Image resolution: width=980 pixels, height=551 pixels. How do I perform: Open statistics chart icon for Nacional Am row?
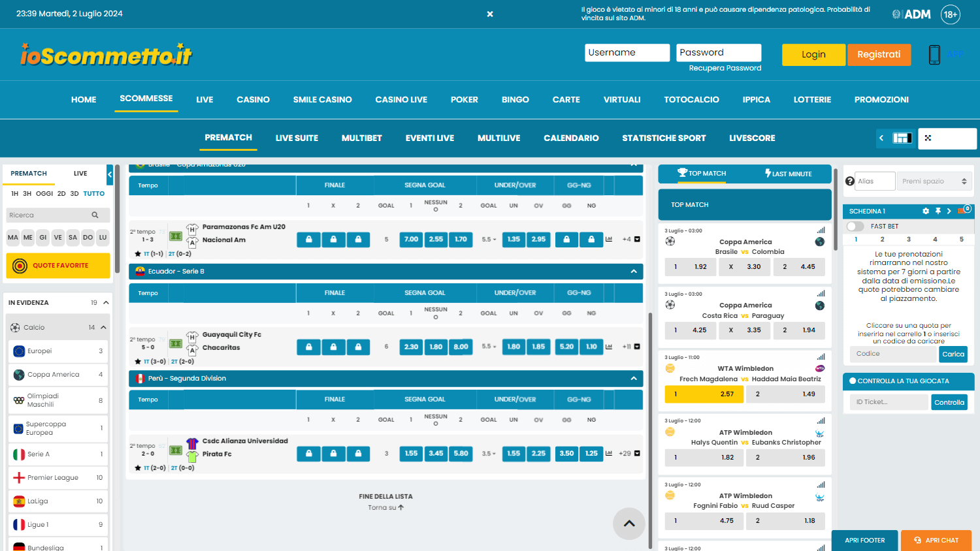point(609,239)
